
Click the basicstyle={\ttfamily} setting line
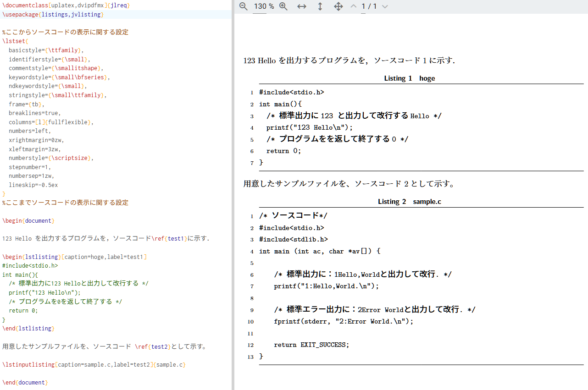point(46,50)
